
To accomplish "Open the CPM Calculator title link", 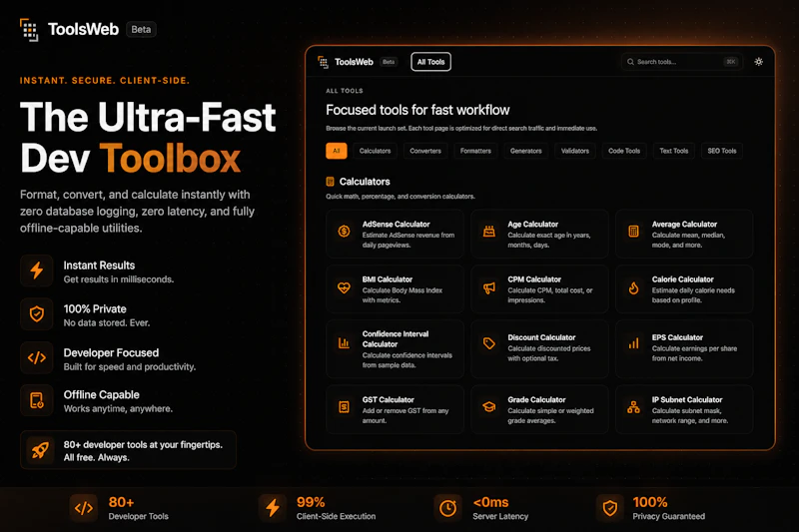I will (534, 279).
